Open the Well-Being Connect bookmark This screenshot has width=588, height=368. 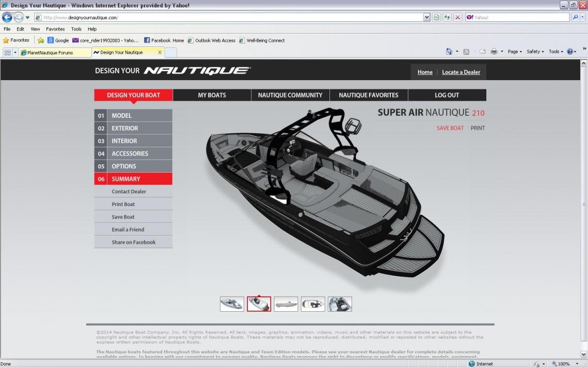coord(262,40)
